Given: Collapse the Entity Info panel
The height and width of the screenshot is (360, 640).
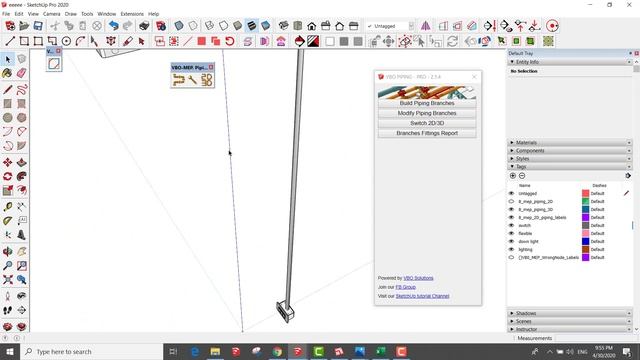Looking at the screenshot, I should point(512,62).
